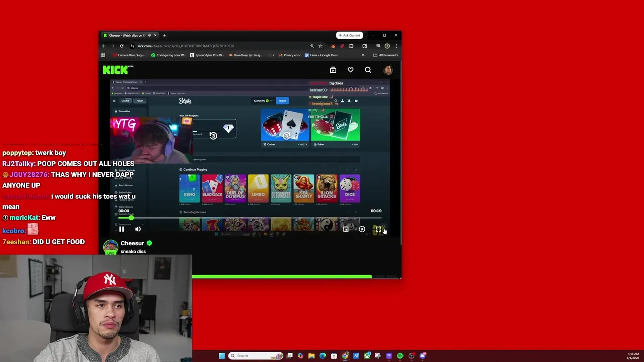
Task: Open the Windows Start button
Action: coord(222,356)
